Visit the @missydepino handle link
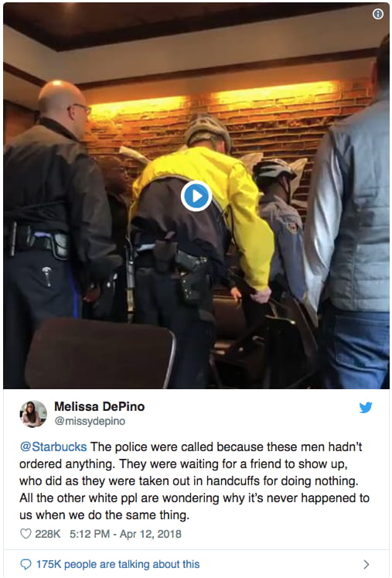 coord(90,421)
